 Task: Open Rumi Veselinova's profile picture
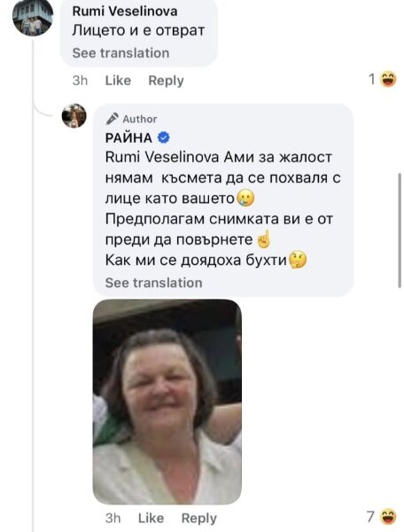click(33, 16)
